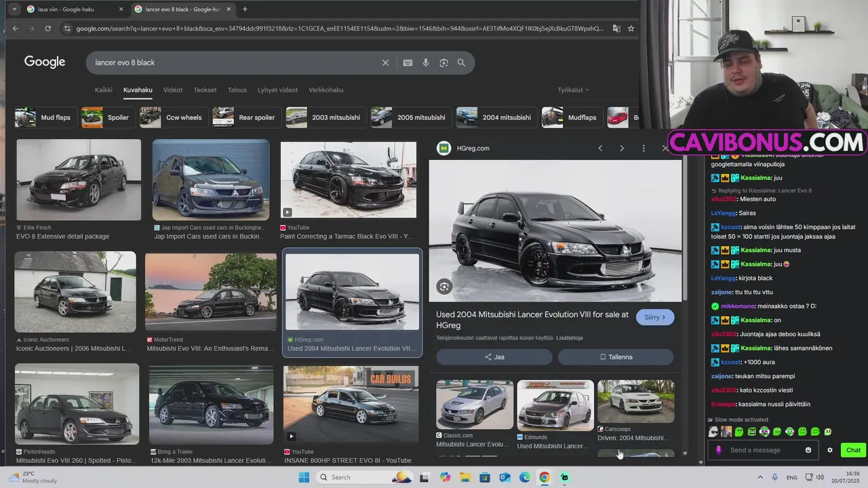Open Task View on the taskbar
Screen dimensions: 868x488
click(x=425, y=477)
